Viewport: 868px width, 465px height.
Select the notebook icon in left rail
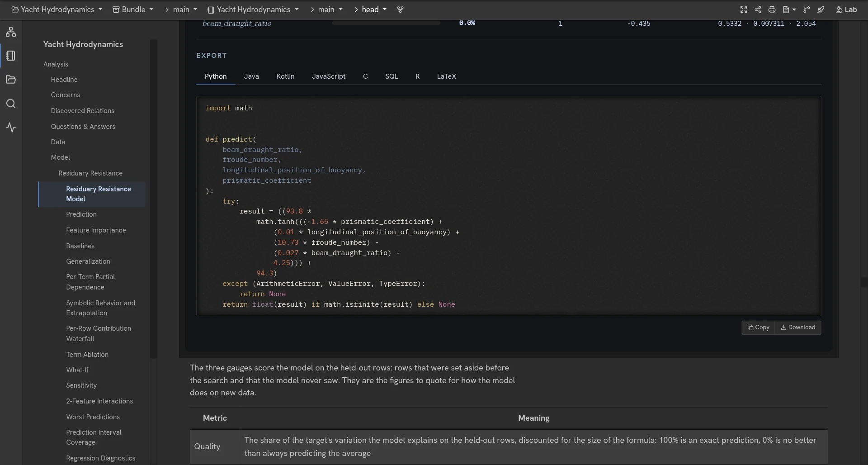pyautogui.click(x=11, y=56)
